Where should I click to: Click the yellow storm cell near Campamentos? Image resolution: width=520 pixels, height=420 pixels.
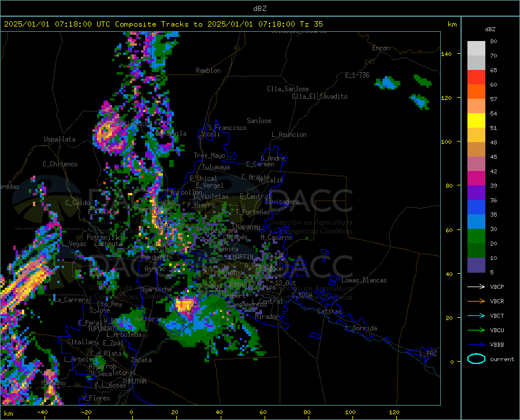(x=184, y=304)
